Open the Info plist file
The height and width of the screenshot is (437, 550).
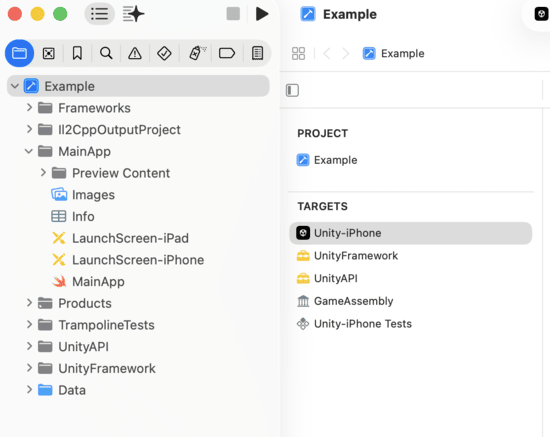[x=138, y=216]
